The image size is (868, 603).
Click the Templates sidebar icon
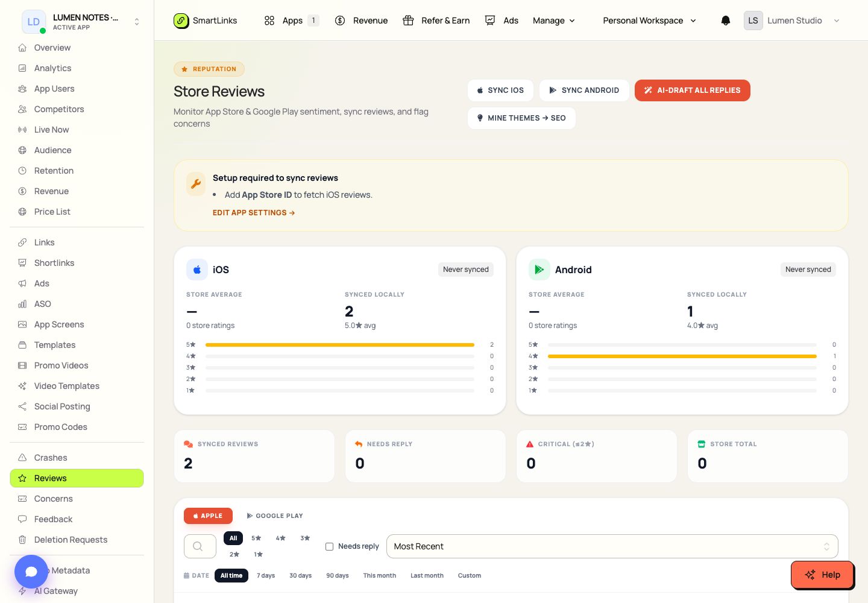click(x=22, y=345)
